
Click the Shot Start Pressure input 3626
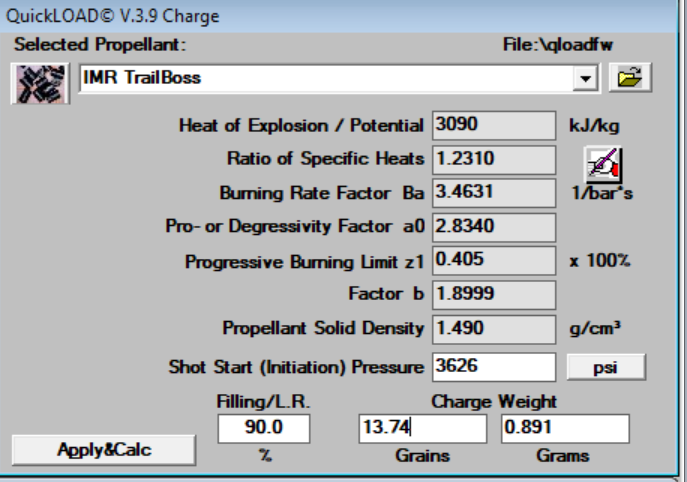494,367
